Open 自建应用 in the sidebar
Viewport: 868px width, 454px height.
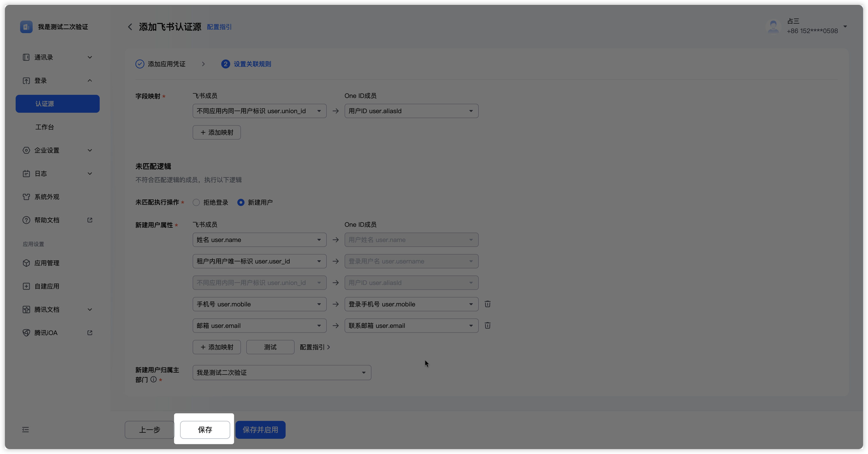coord(46,286)
